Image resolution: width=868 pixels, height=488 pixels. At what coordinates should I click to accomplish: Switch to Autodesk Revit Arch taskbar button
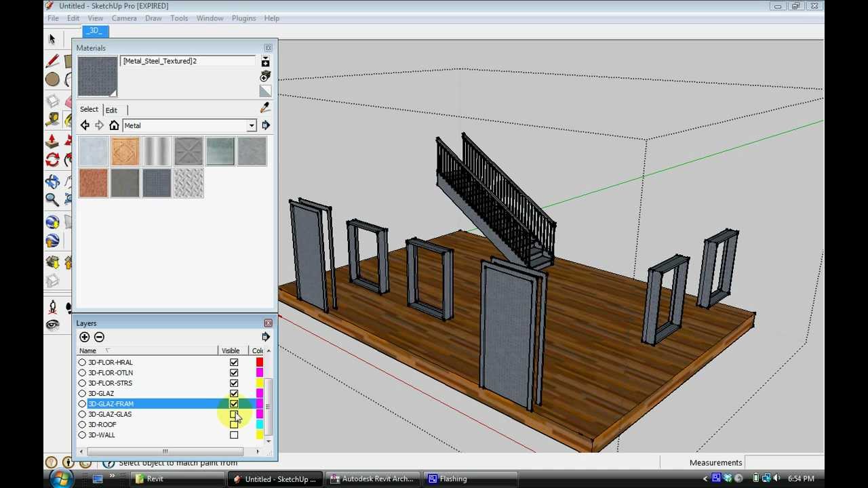(x=372, y=479)
